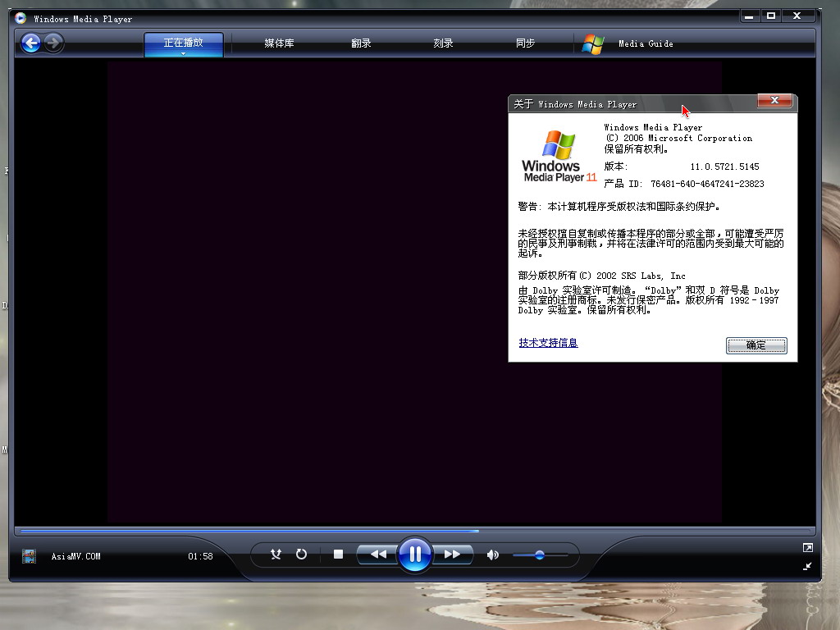Skip to the previous track

point(377,554)
